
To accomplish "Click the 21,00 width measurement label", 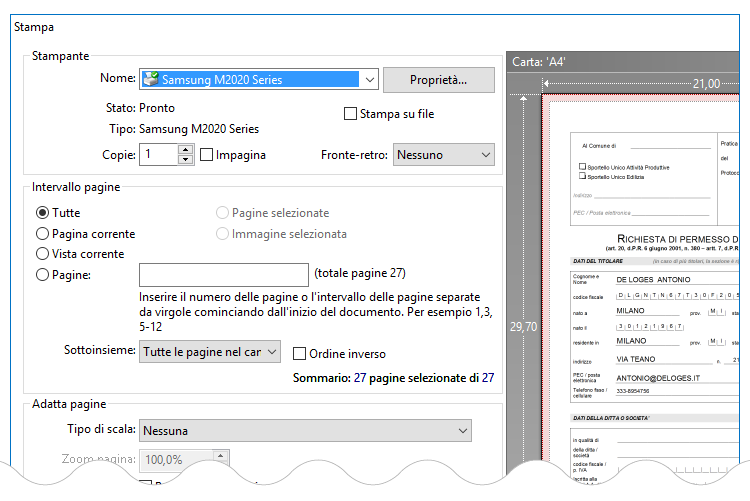I will coord(706,84).
